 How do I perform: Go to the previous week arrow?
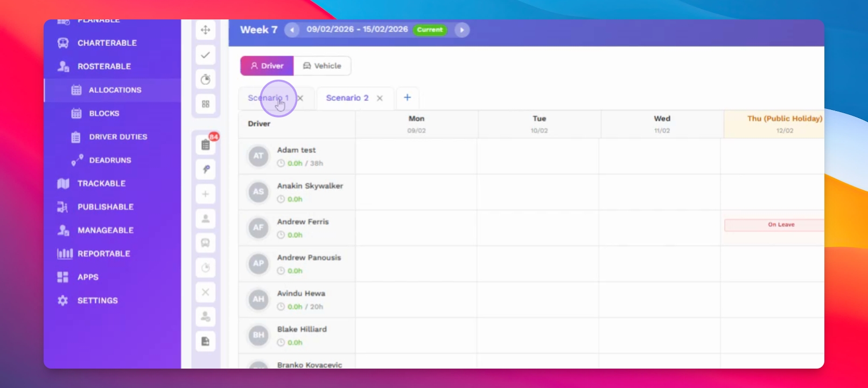click(292, 30)
